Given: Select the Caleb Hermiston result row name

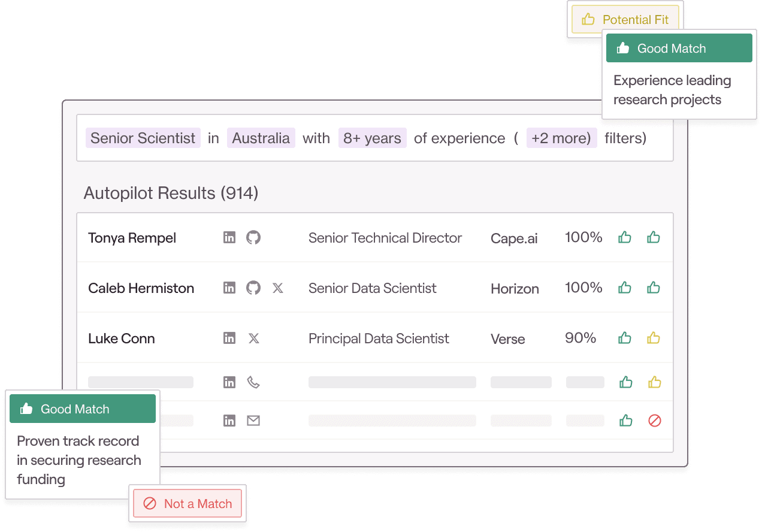Looking at the screenshot, I should click(141, 288).
